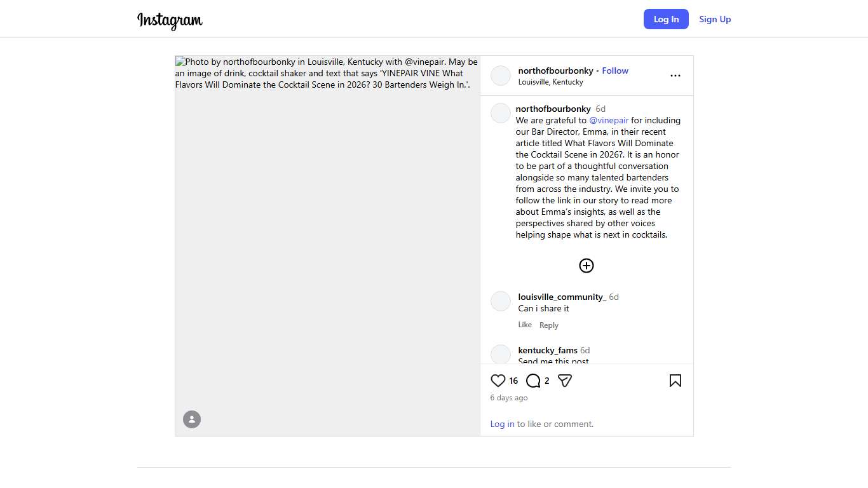Screen dimensions: 868x488
Task: Open the Sign Up link
Action: tap(715, 19)
